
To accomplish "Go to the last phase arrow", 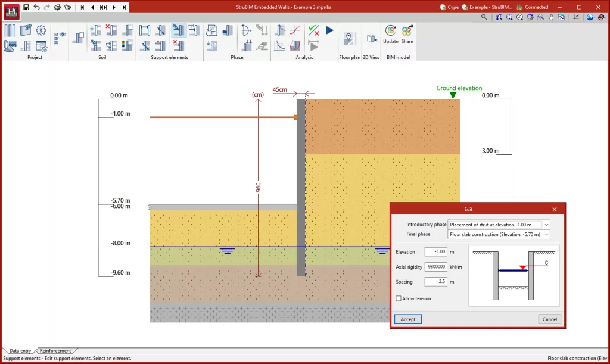I will (124, 7).
